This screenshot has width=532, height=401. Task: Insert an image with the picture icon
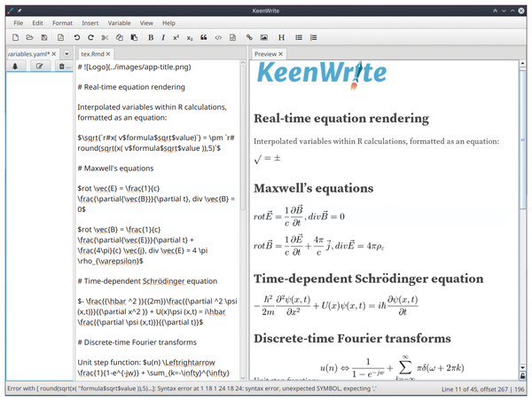[263, 37]
